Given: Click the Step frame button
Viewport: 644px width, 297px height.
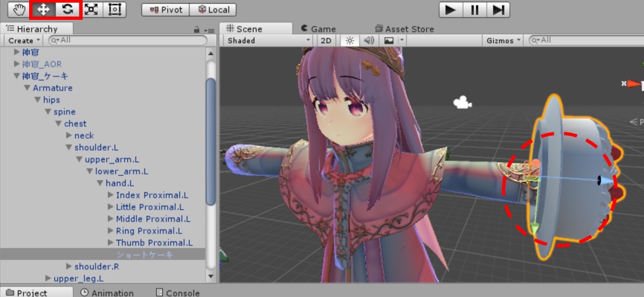Looking at the screenshot, I should pos(499,9).
